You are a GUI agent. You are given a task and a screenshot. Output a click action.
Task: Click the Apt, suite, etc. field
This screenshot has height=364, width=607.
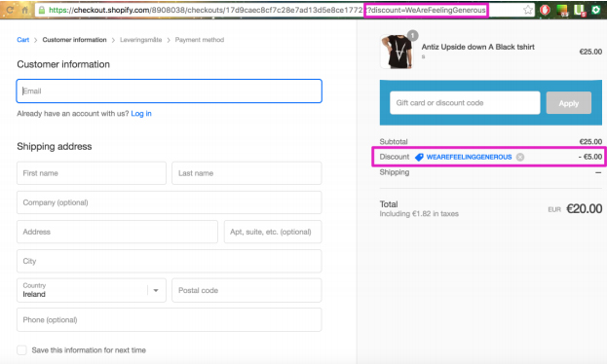click(273, 232)
